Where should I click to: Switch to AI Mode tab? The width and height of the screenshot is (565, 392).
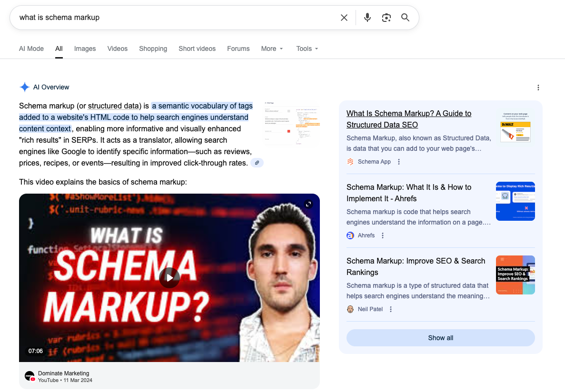click(31, 49)
